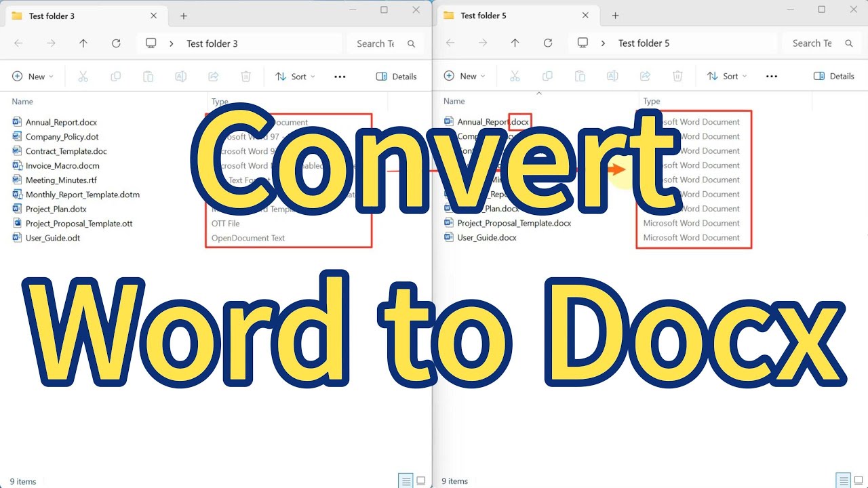The image size is (868, 488).
Task: Click Share icon in Test folder 3 toolbar
Action: click(213, 77)
